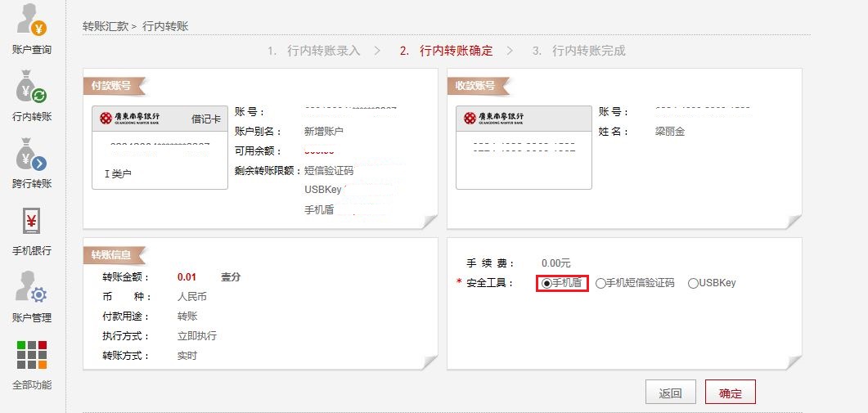Click the 转账汇款 breadcrumb link
Image resolution: width=868 pixels, height=413 pixels.
[x=106, y=26]
